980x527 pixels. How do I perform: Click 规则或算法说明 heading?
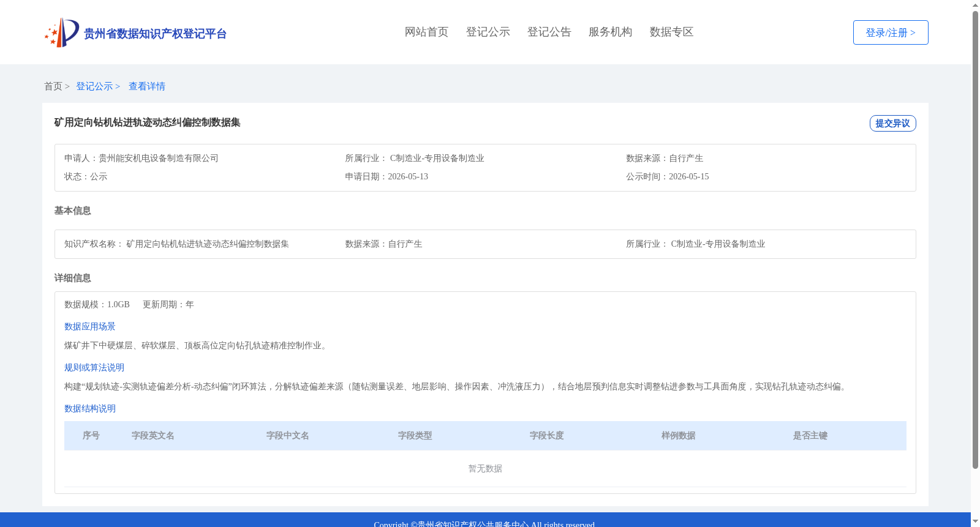(x=94, y=367)
